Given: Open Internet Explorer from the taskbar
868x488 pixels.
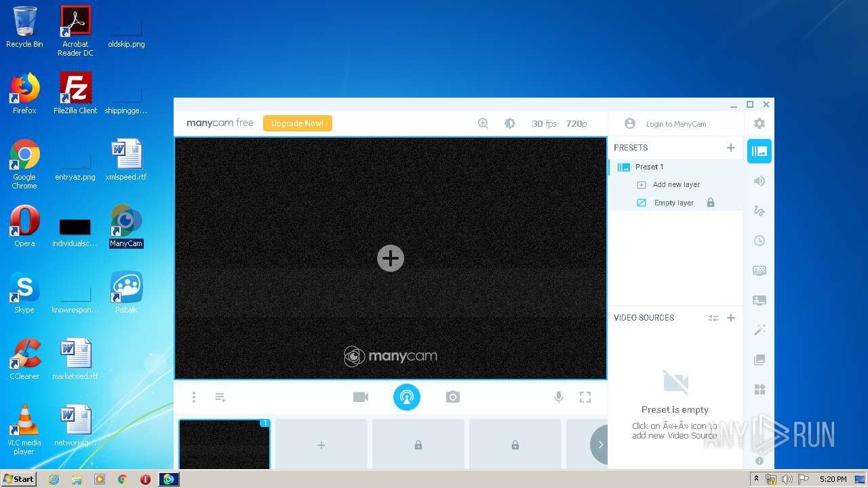Looking at the screenshot, I should [54, 479].
